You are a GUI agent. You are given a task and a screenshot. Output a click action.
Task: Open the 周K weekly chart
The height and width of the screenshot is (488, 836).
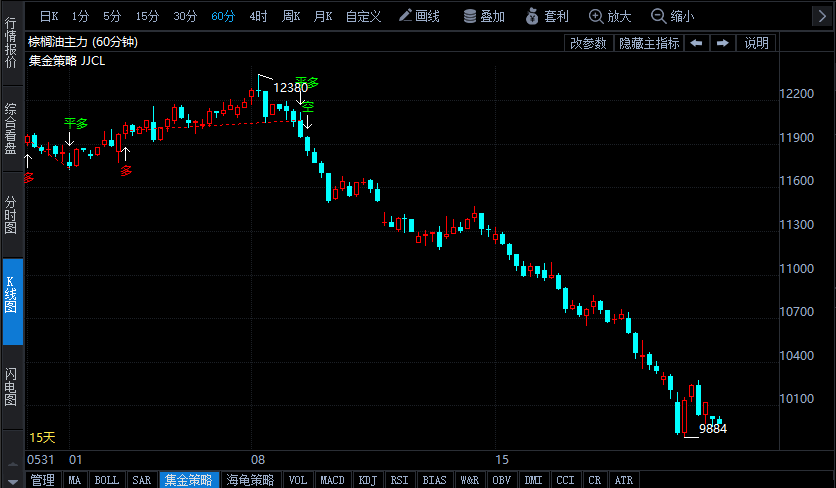pyautogui.click(x=291, y=17)
